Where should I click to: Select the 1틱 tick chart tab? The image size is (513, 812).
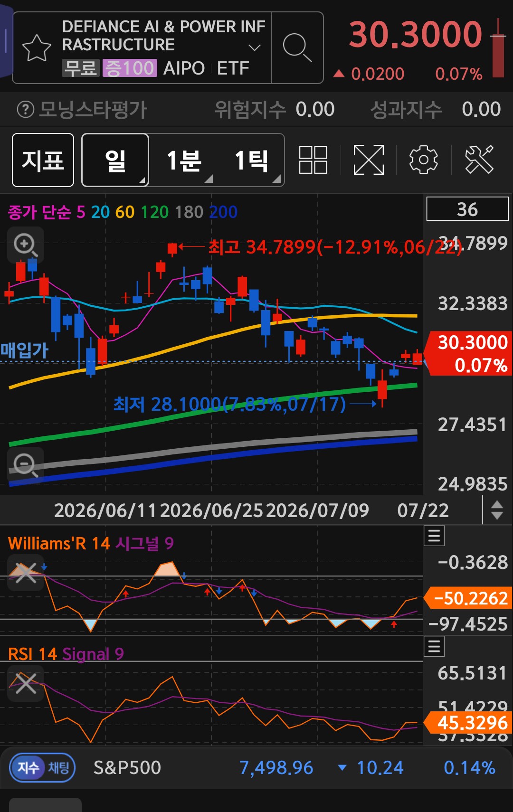coord(251,161)
